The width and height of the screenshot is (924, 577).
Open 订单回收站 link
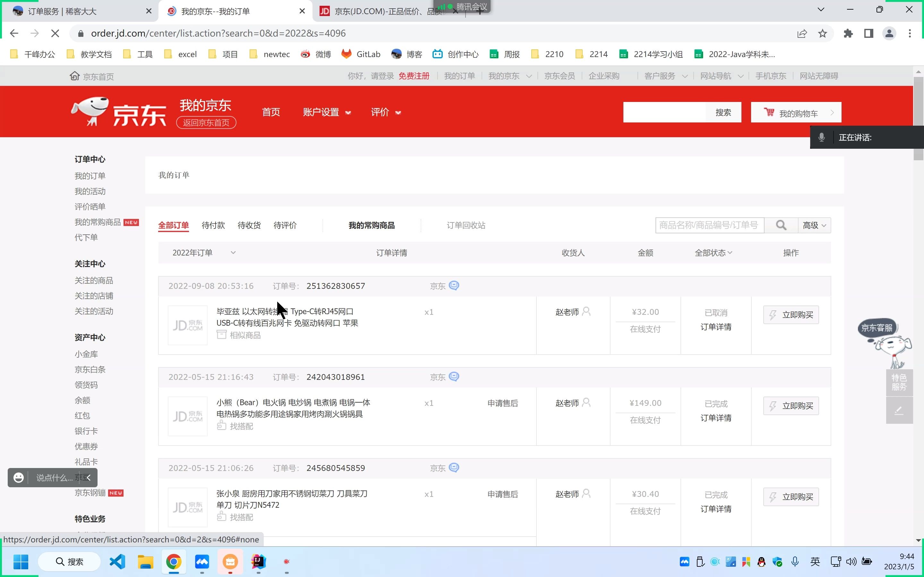pyautogui.click(x=466, y=225)
